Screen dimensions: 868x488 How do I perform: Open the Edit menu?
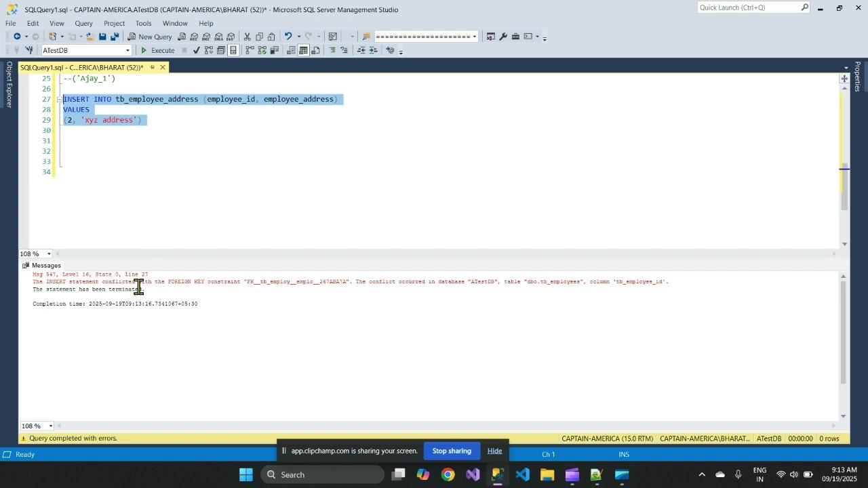click(x=33, y=23)
